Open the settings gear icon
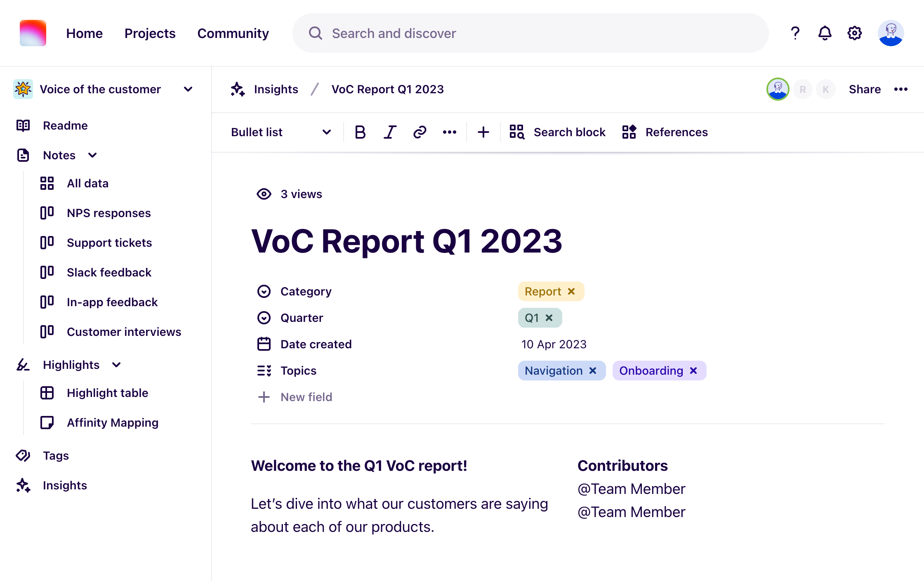Image resolution: width=924 pixels, height=581 pixels. coord(854,33)
